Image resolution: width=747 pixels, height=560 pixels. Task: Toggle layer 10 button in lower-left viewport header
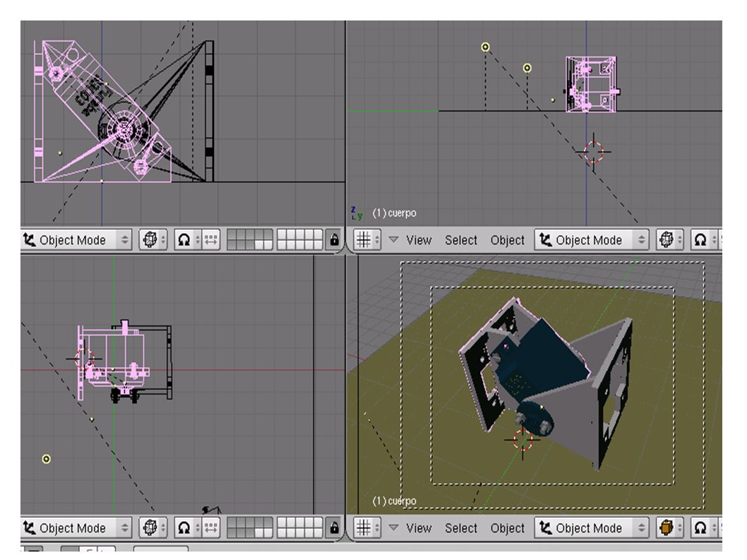point(318,523)
